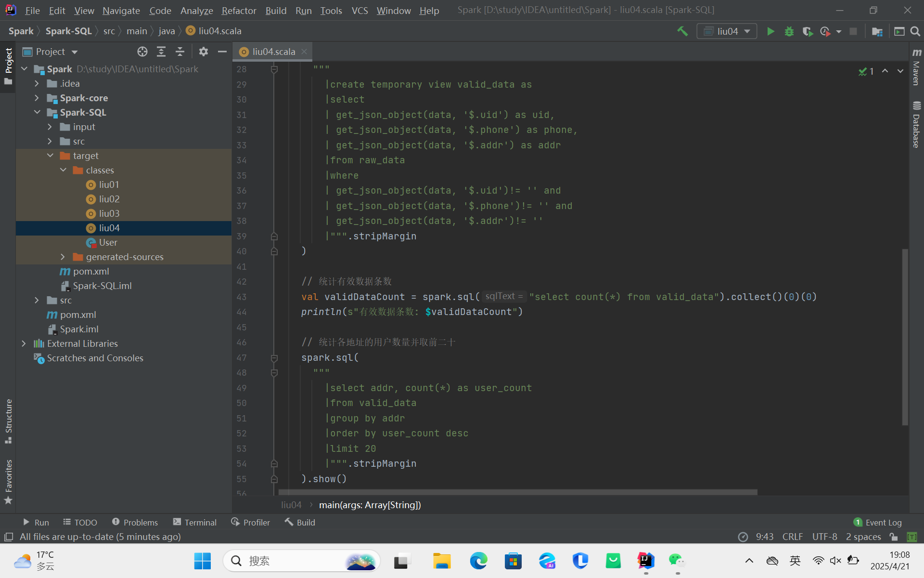Toggle the Maven tool window sidebar button
Image resolution: width=924 pixels, height=578 pixels.
pyautogui.click(x=916, y=67)
